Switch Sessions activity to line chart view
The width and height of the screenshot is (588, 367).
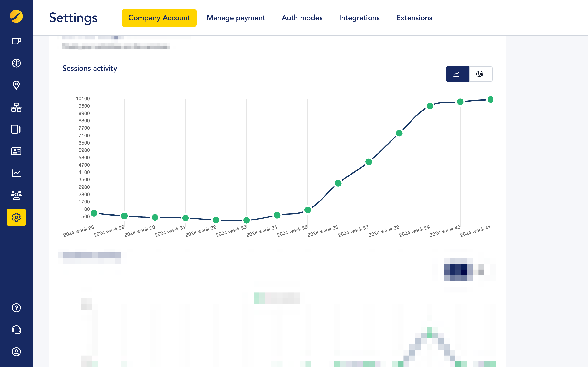click(x=457, y=74)
